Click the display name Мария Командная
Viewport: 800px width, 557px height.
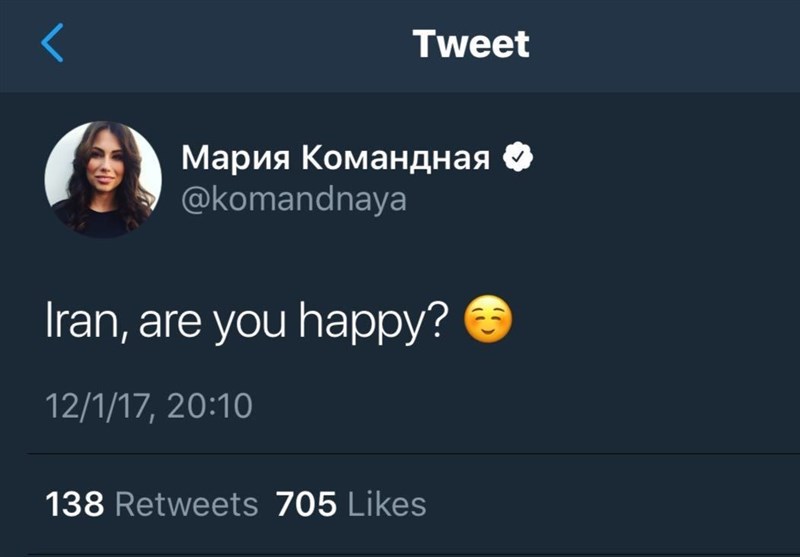(336, 158)
